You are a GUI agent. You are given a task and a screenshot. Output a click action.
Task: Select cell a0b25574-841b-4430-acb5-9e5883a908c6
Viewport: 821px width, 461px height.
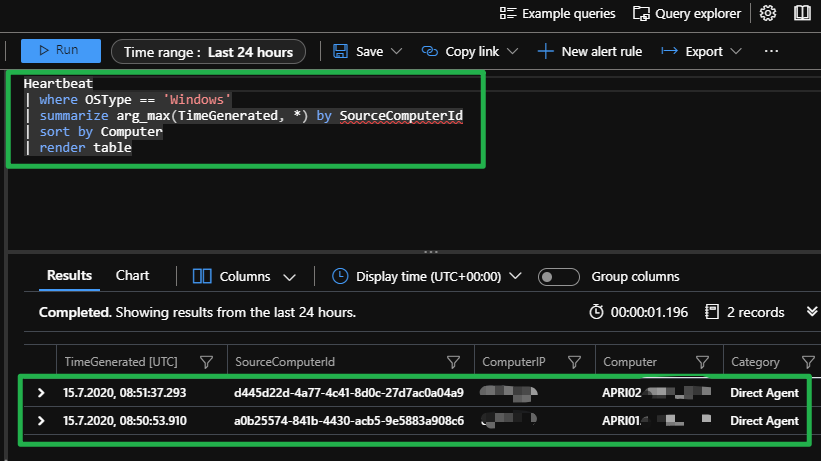[x=349, y=421]
